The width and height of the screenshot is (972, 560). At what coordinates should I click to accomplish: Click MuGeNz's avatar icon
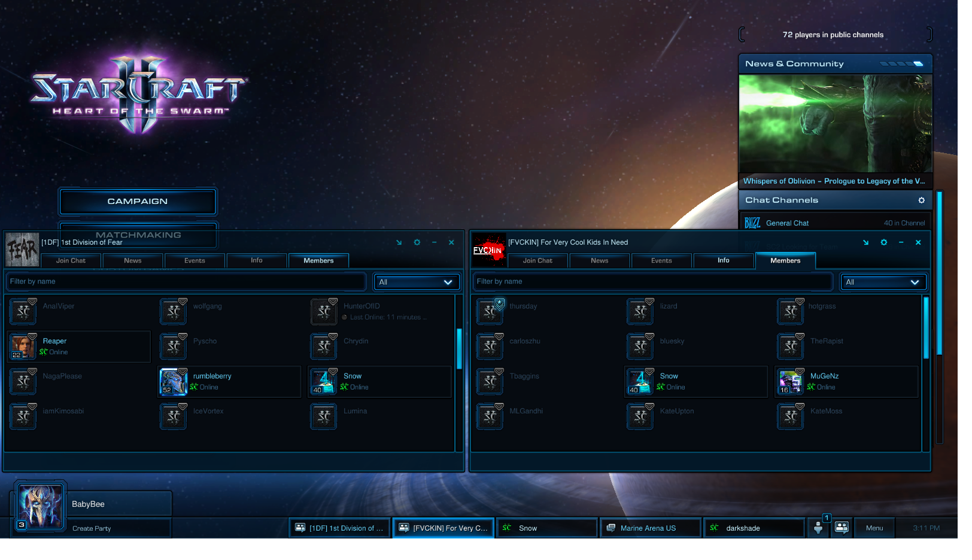pos(790,382)
